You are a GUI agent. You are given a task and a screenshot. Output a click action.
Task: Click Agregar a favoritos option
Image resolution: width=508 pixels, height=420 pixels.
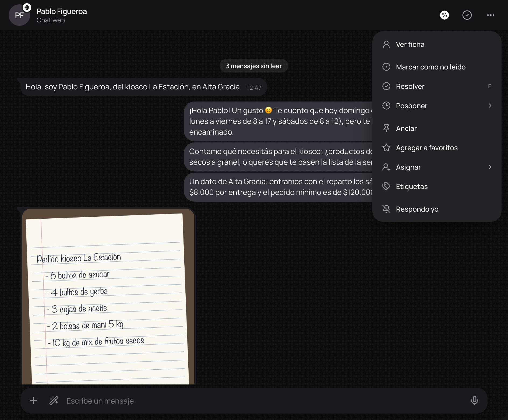(437, 148)
